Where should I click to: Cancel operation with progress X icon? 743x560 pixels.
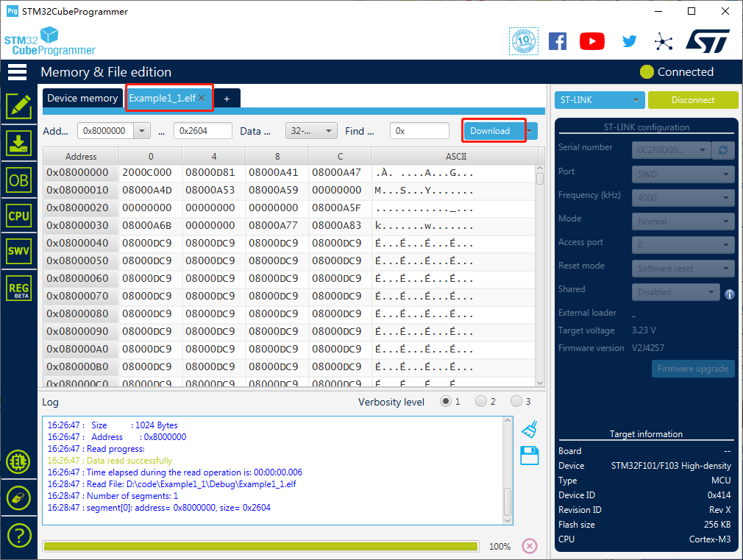[529, 546]
